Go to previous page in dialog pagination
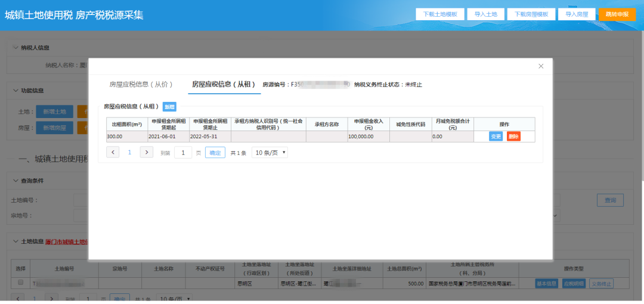 click(x=113, y=153)
